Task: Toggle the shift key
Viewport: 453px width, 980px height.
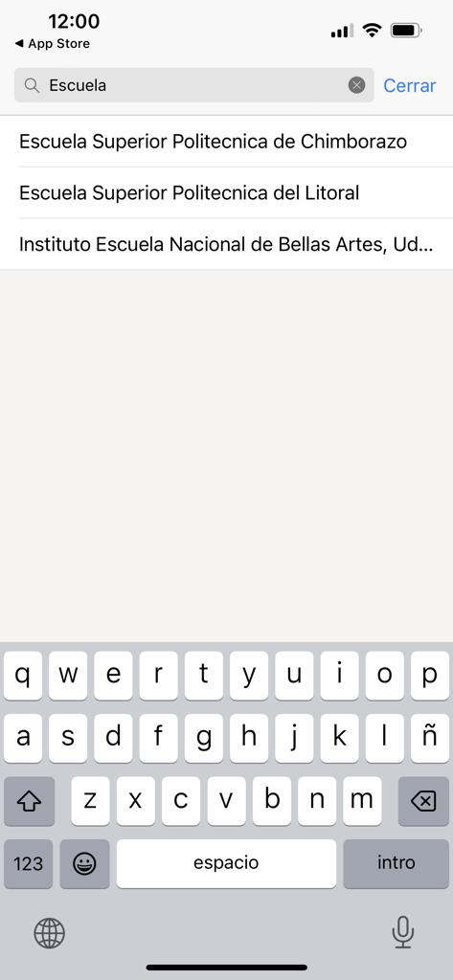Action: coord(29,801)
